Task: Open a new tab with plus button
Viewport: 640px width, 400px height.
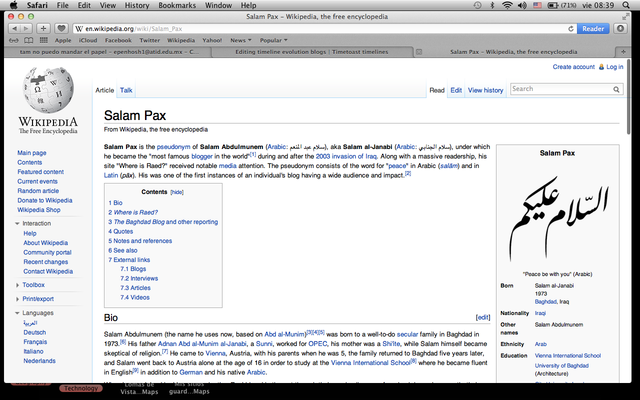Action: click(x=623, y=52)
